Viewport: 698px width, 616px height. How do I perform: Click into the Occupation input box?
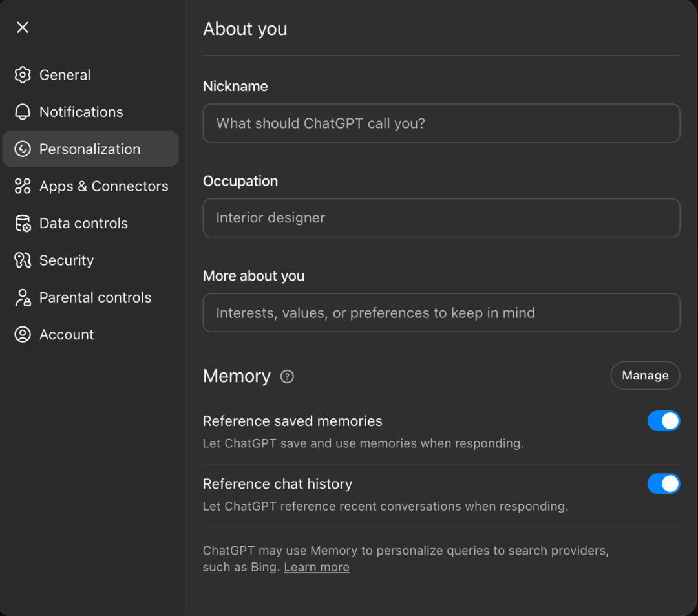click(x=441, y=218)
